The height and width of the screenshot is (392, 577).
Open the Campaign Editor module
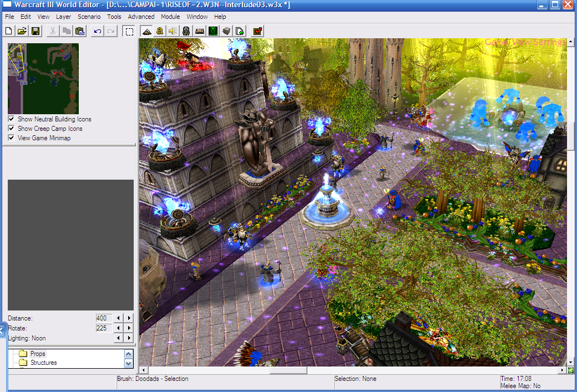click(199, 31)
